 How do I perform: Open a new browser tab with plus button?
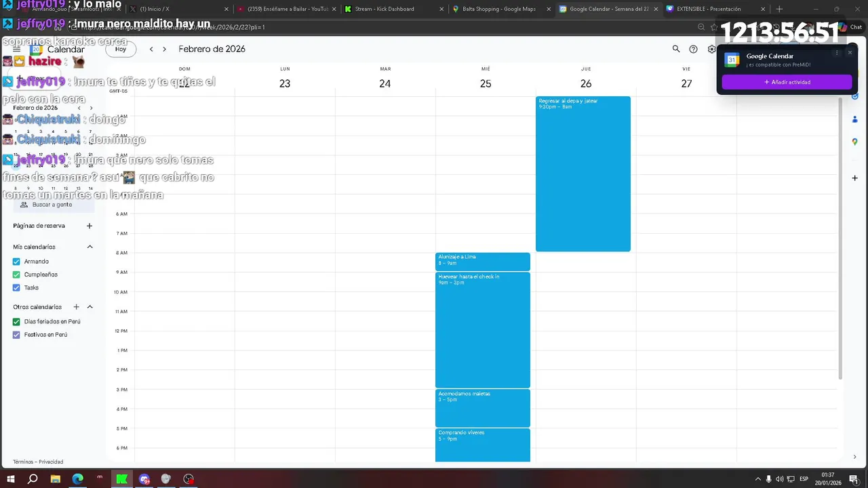pyautogui.click(x=779, y=9)
